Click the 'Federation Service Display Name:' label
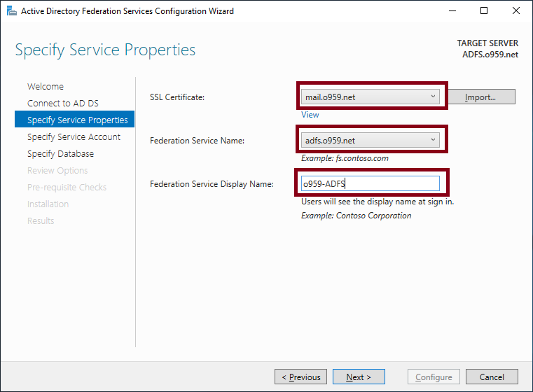 tap(212, 184)
